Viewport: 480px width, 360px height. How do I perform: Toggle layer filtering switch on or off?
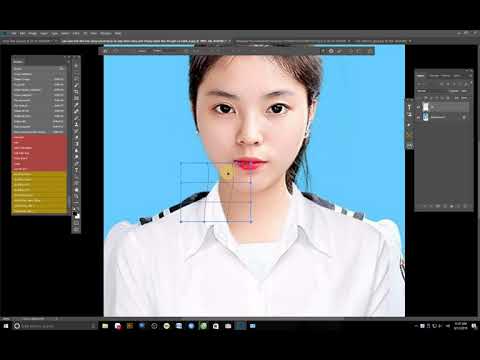(471, 83)
